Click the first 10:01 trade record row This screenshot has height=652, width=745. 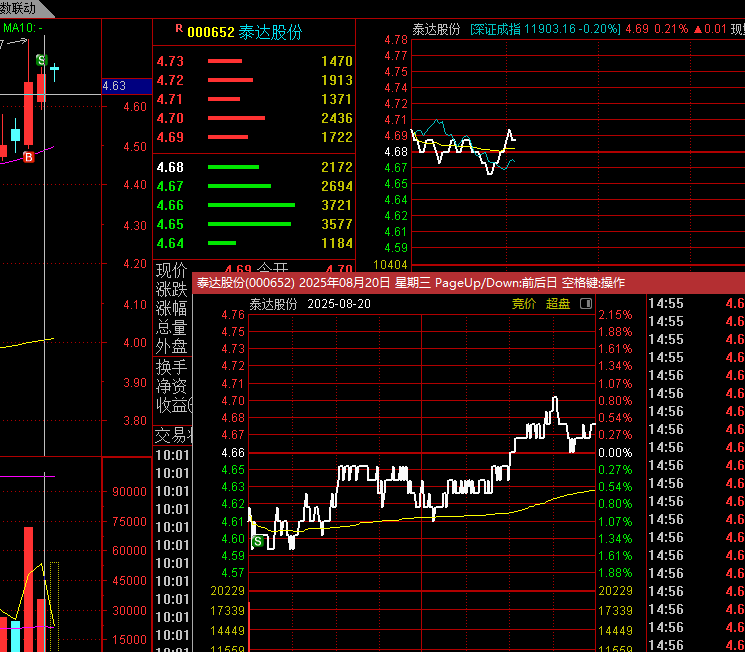(x=173, y=455)
